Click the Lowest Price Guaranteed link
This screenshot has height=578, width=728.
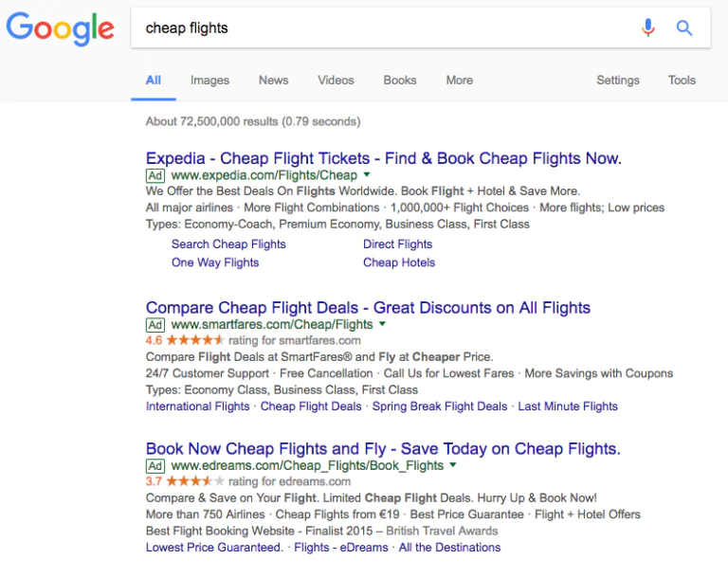click(x=214, y=548)
